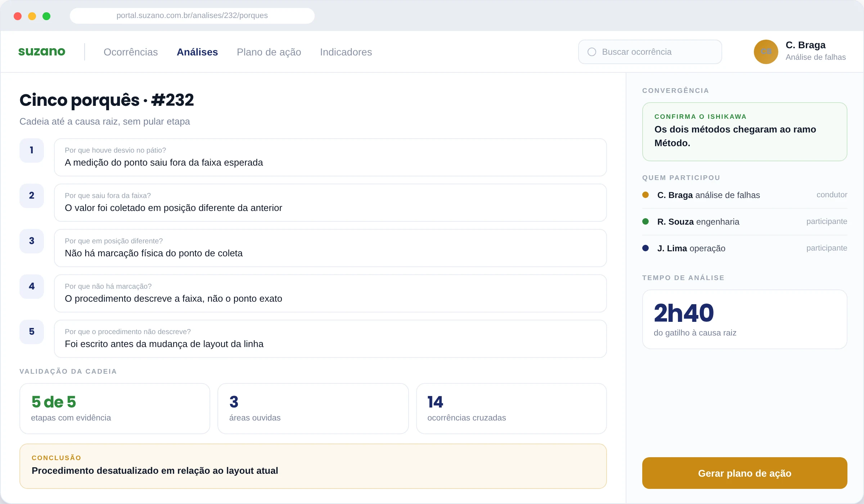Open C. Braga profile name in header
864x504 pixels.
pos(806,45)
